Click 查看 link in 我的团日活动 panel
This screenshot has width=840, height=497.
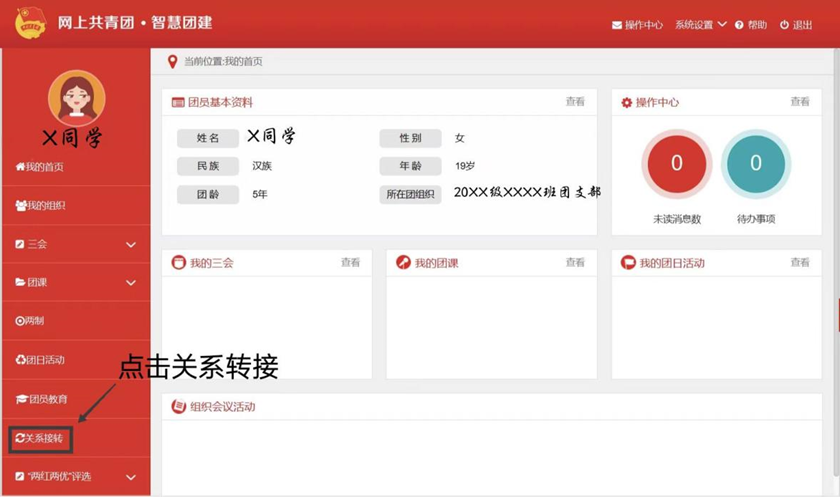800,263
